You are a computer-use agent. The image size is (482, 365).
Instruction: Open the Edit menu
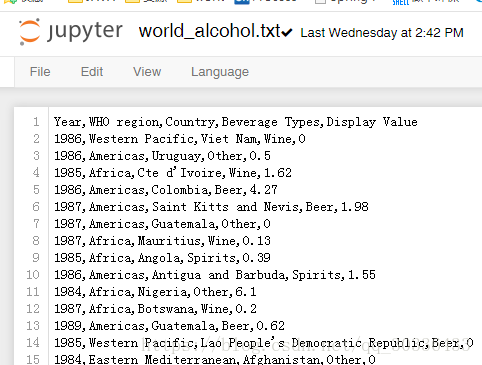(x=92, y=72)
